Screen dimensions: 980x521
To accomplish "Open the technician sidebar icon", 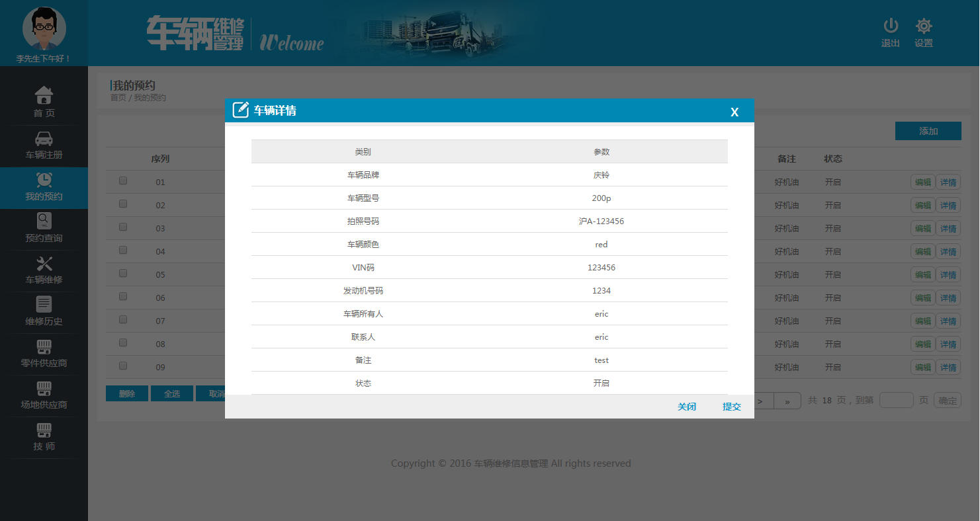I will 44,430.
